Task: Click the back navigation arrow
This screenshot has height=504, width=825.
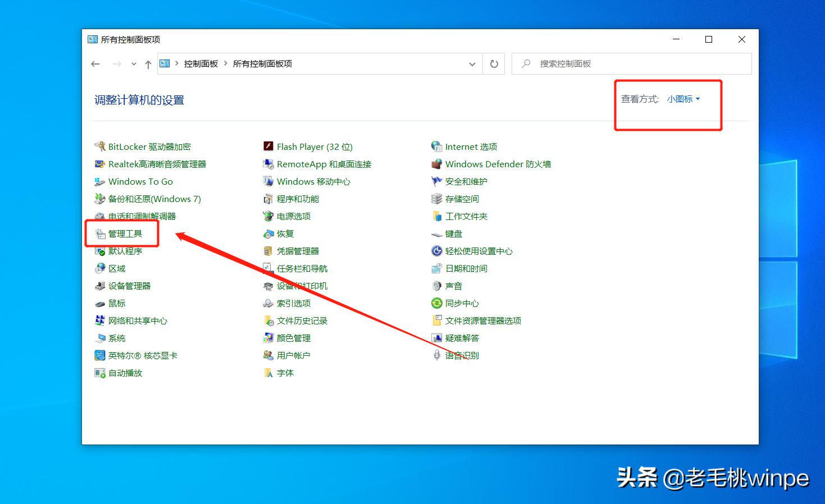Action: 95,63
